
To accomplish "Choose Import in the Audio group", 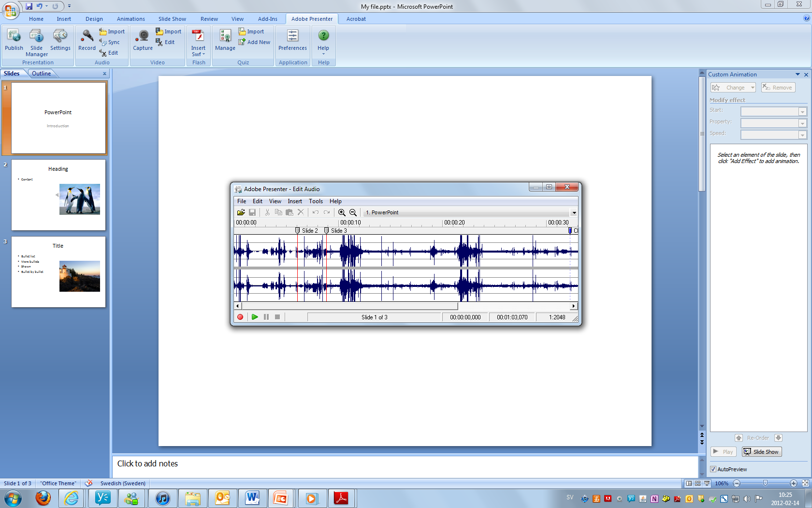I will [112, 31].
